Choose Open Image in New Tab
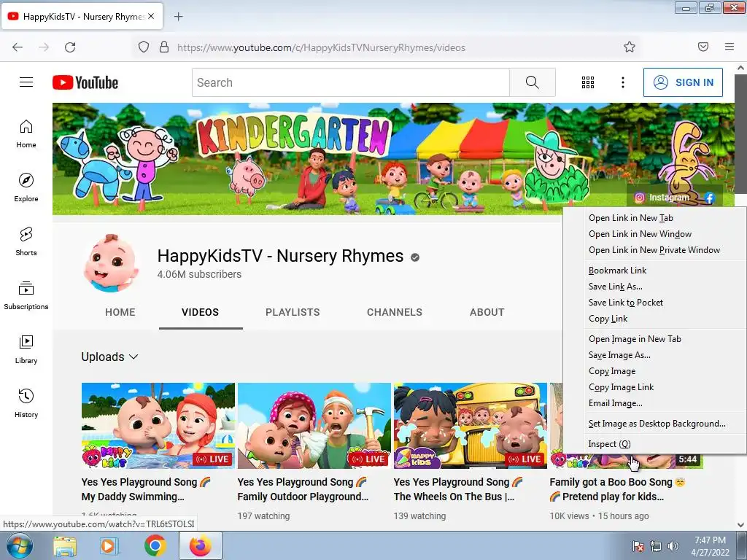 (654, 339)
